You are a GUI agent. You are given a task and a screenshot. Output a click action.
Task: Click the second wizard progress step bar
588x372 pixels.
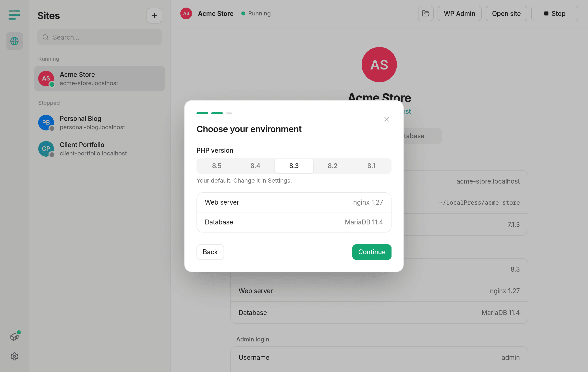coord(217,113)
